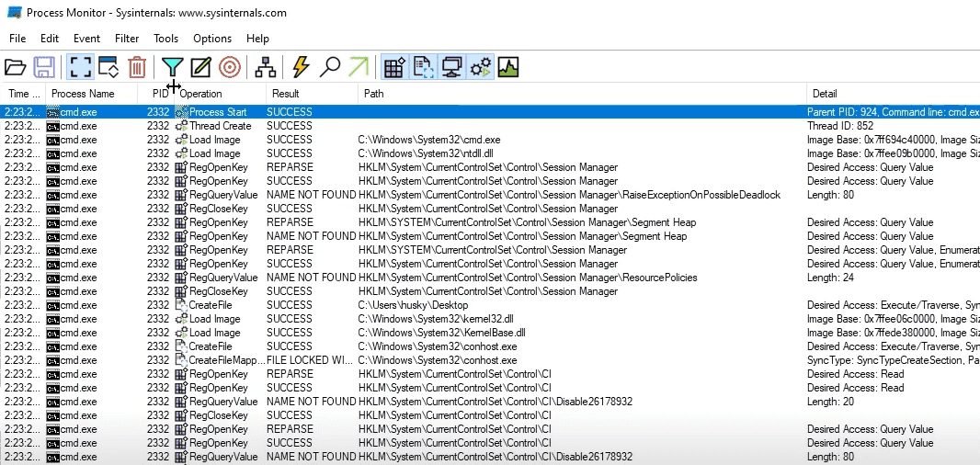
Task: Click the Detail column header
Action: point(893,94)
